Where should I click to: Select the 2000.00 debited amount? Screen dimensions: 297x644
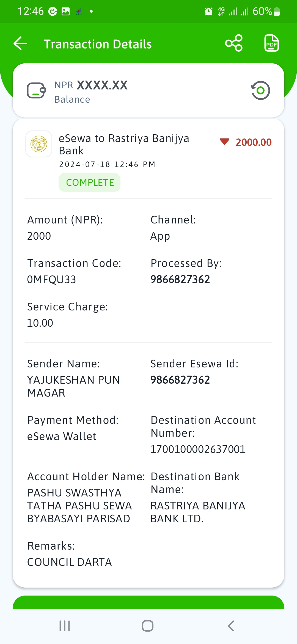pyautogui.click(x=254, y=142)
